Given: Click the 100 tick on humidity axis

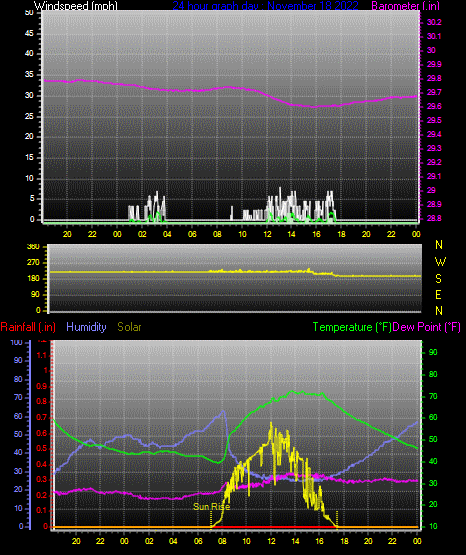Looking at the screenshot, I should [17, 343].
